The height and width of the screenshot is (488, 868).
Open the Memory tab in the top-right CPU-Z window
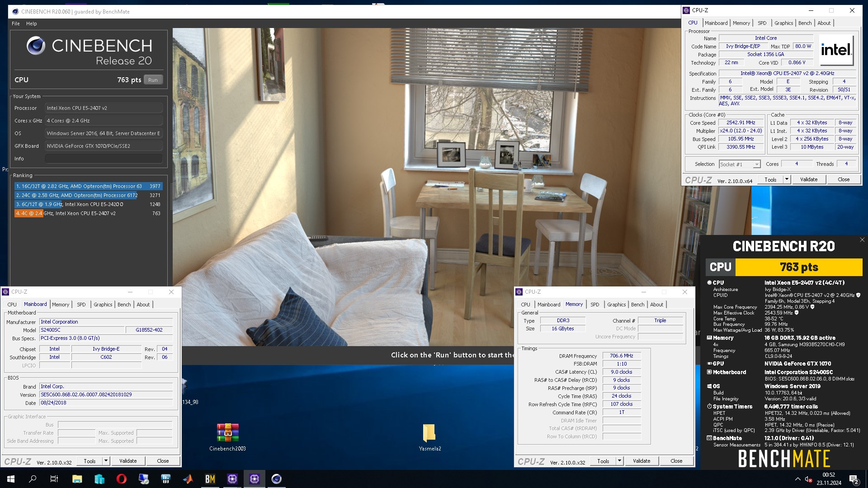(x=741, y=23)
